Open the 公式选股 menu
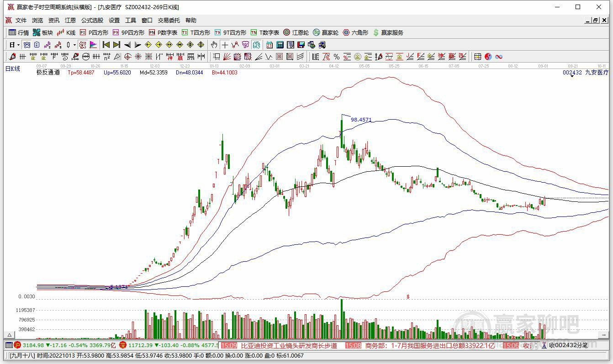 click(92, 21)
